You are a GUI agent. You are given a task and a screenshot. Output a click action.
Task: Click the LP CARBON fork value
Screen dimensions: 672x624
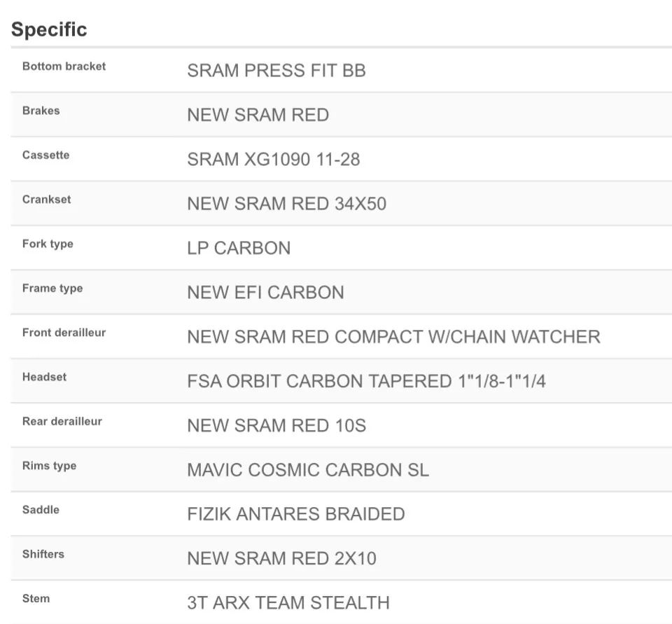(x=238, y=248)
